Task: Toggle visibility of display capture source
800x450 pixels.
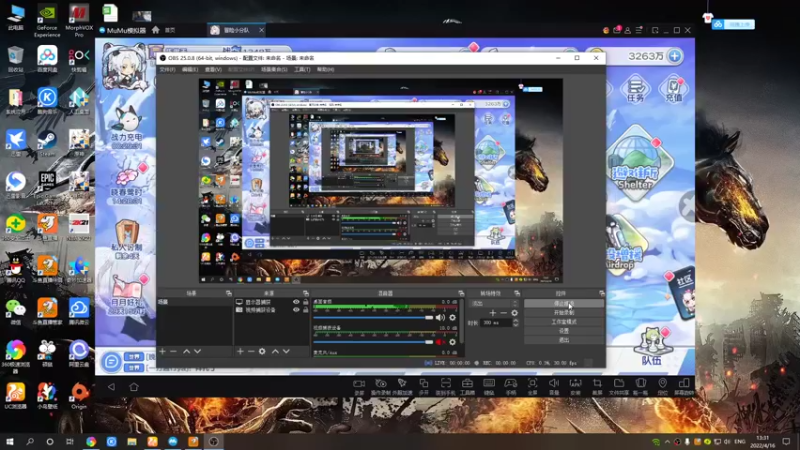Action: 296,302
